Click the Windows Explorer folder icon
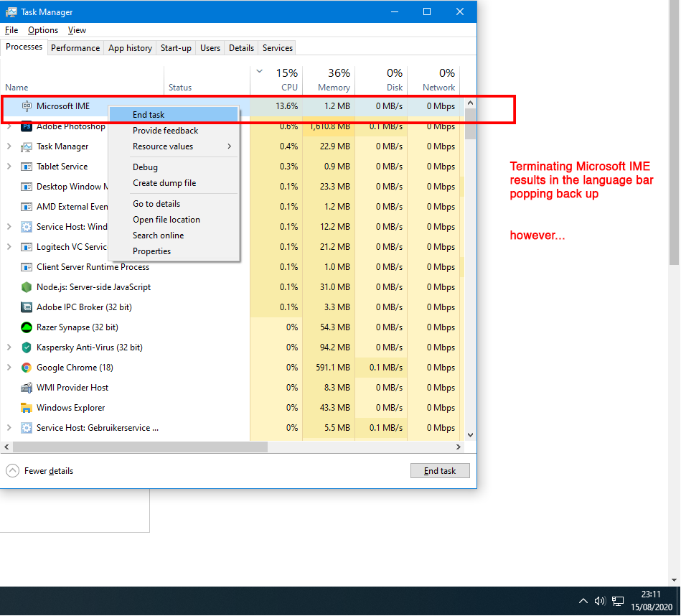The image size is (681, 616). click(27, 408)
